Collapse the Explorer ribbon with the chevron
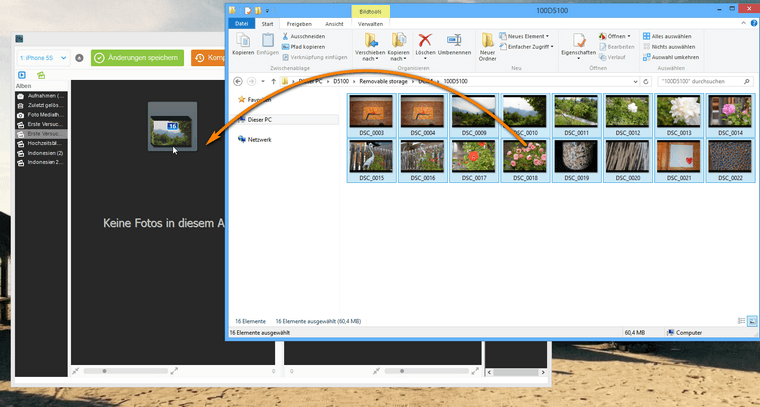 [x=744, y=23]
